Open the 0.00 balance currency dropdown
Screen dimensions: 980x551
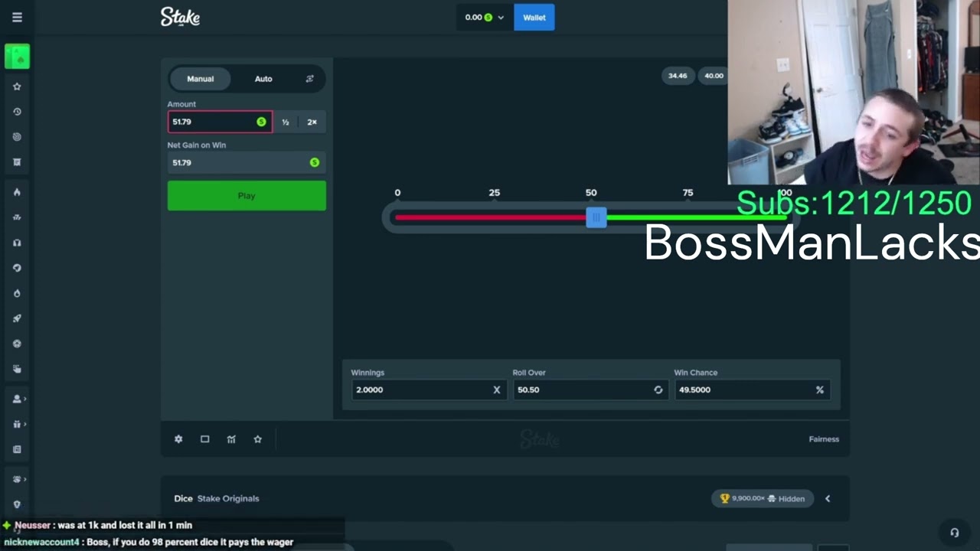tap(484, 17)
